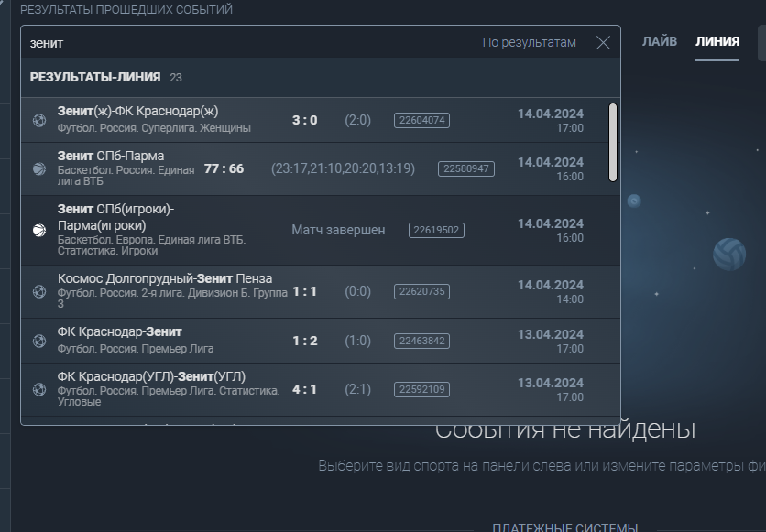Switch to the ЛАЙВ tab
The image size is (766, 532).
660,41
